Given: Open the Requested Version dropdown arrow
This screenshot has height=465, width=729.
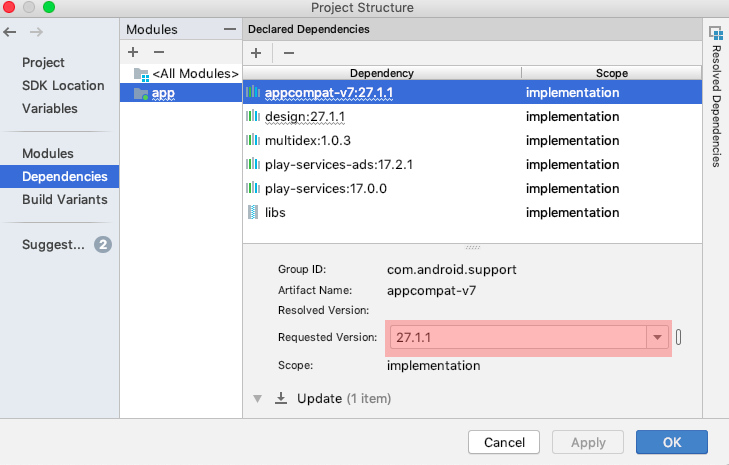Looking at the screenshot, I should 657,338.
